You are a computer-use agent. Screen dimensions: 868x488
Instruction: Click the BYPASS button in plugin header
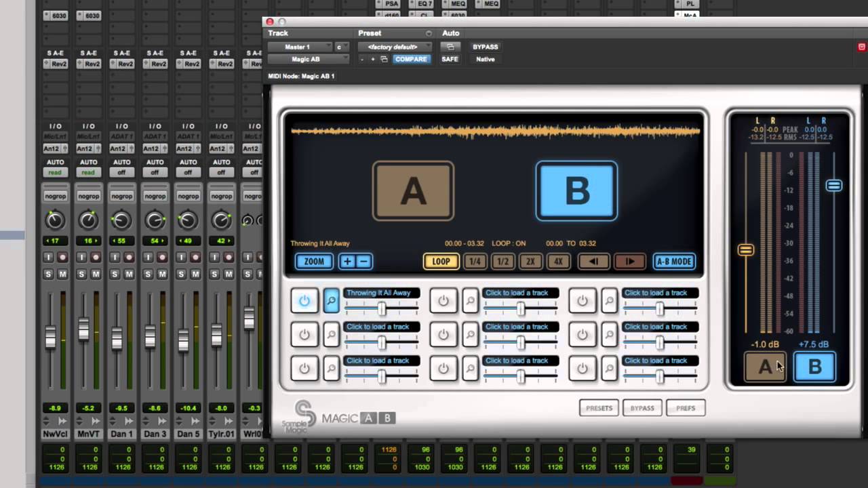pyautogui.click(x=486, y=47)
